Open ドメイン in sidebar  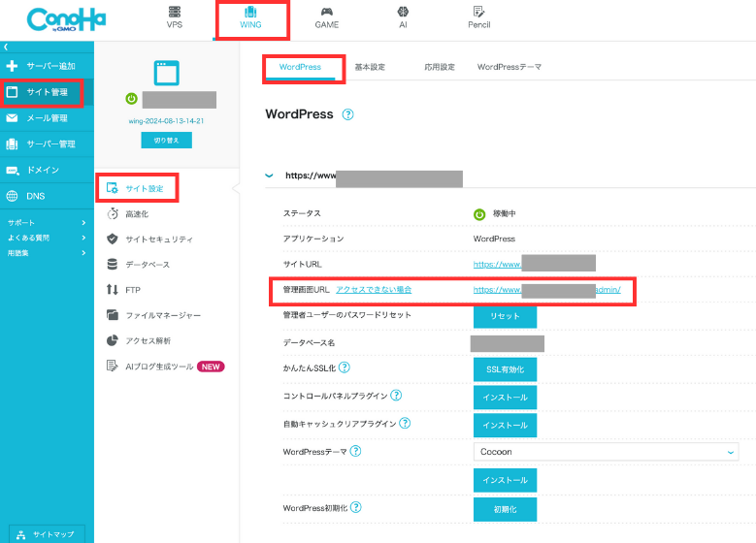click(47, 170)
